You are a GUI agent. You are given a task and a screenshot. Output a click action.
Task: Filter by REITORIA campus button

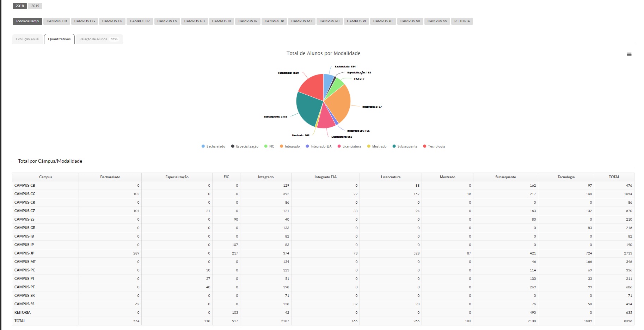462,21
